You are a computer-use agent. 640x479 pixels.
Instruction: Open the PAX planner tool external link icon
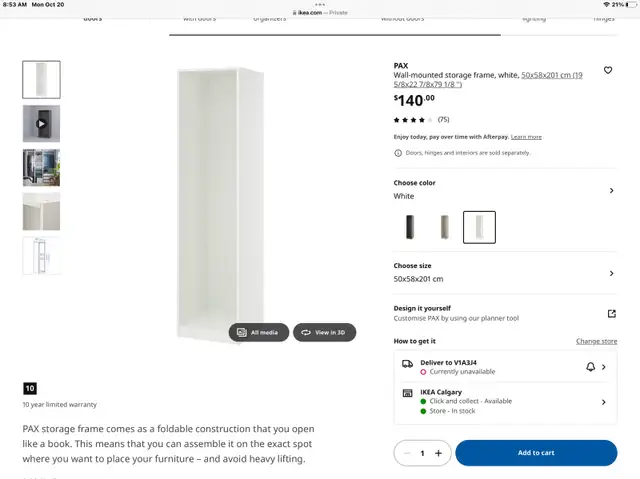(611, 313)
